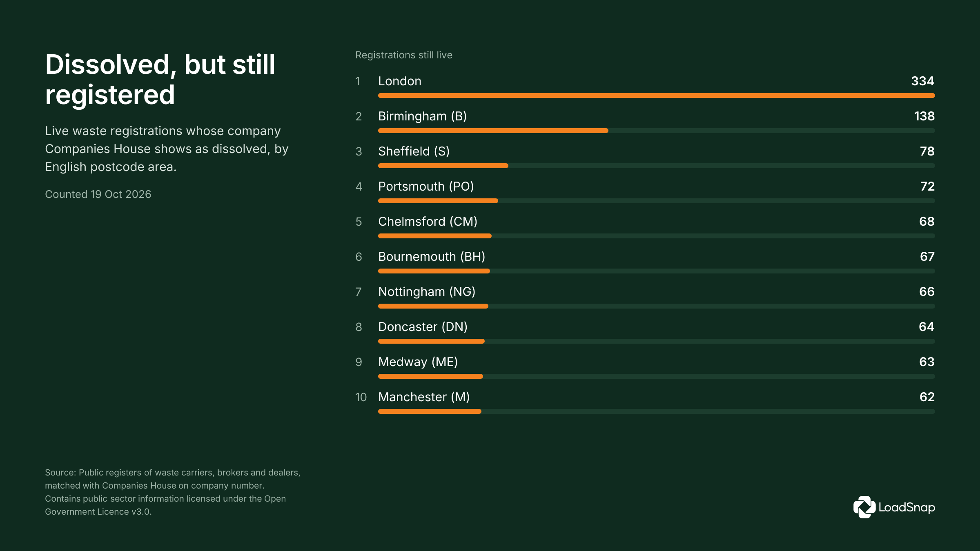The image size is (980, 551).
Task: Click the Manchester value 62
Action: (x=927, y=397)
